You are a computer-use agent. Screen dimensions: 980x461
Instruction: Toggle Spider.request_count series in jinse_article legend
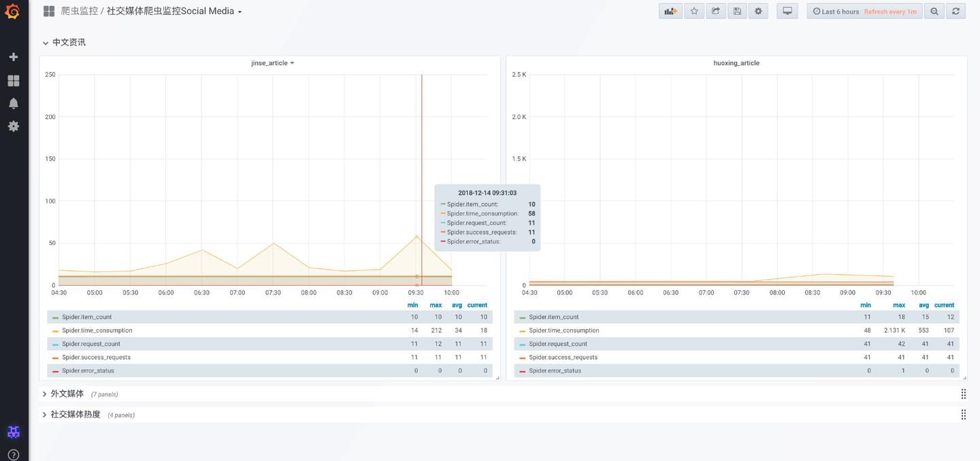pyautogui.click(x=91, y=344)
